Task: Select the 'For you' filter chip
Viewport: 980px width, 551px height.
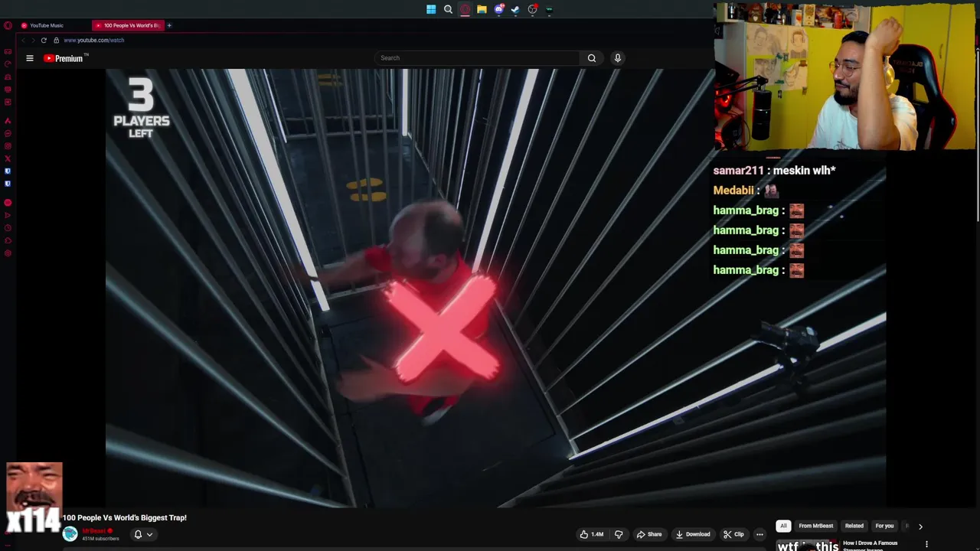Action: click(x=884, y=526)
